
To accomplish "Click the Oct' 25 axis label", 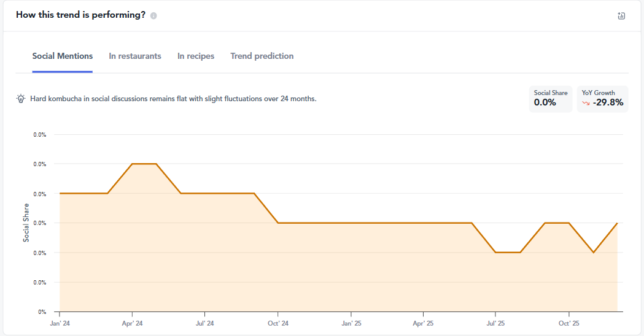I will 569,323.
